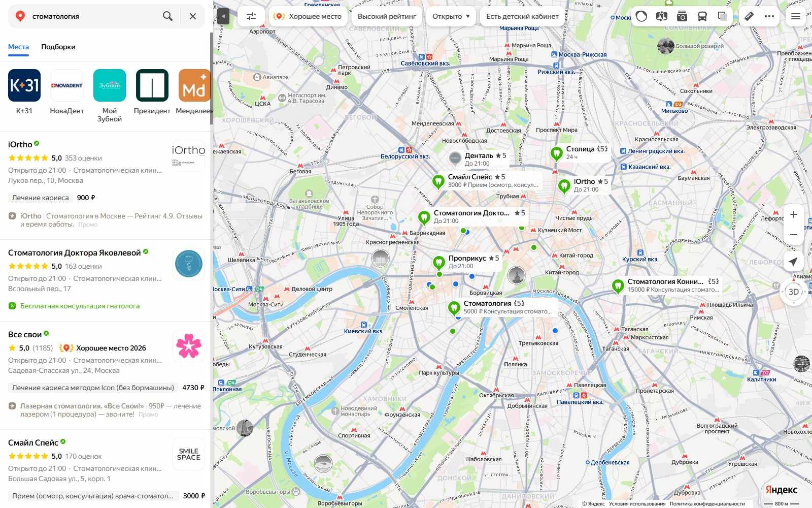This screenshot has width=812, height=508.
Task: Click the Все свои flower logo
Action: click(189, 346)
